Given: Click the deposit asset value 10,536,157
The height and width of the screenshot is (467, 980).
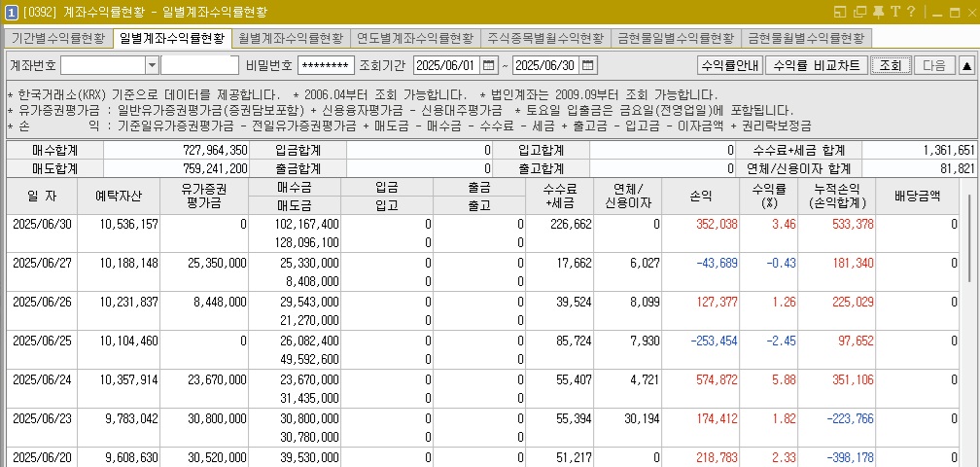Looking at the screenshot, I should 128,225.
